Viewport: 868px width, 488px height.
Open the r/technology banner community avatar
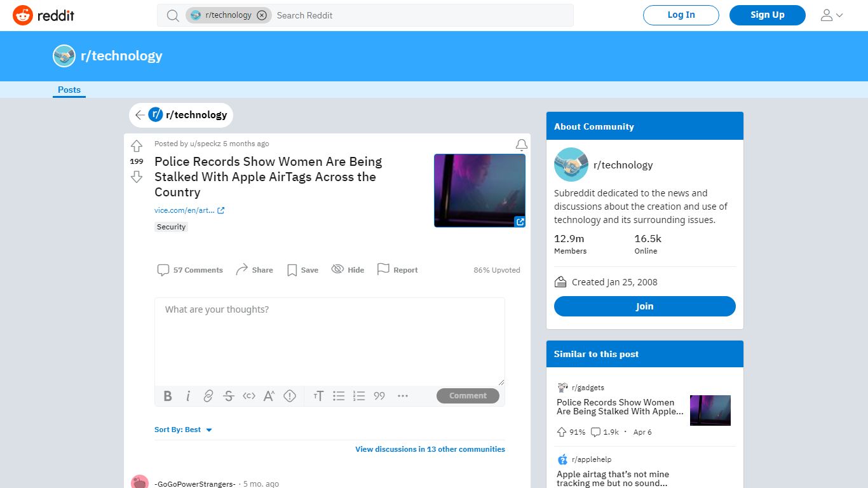pyautogui.click(x=64, y=56)
